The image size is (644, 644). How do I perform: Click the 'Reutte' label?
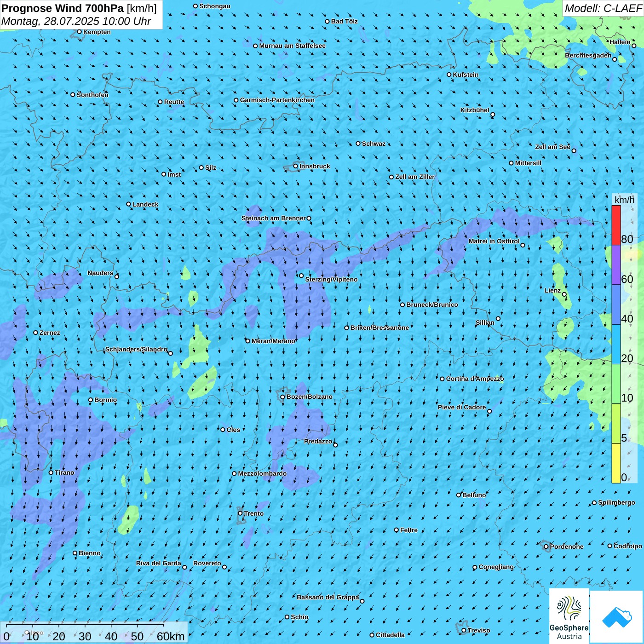coord(174,102)
